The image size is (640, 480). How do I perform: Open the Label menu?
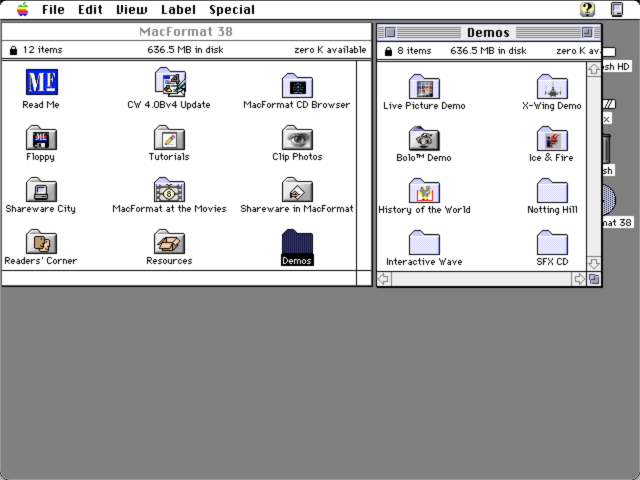pos(178,9)
